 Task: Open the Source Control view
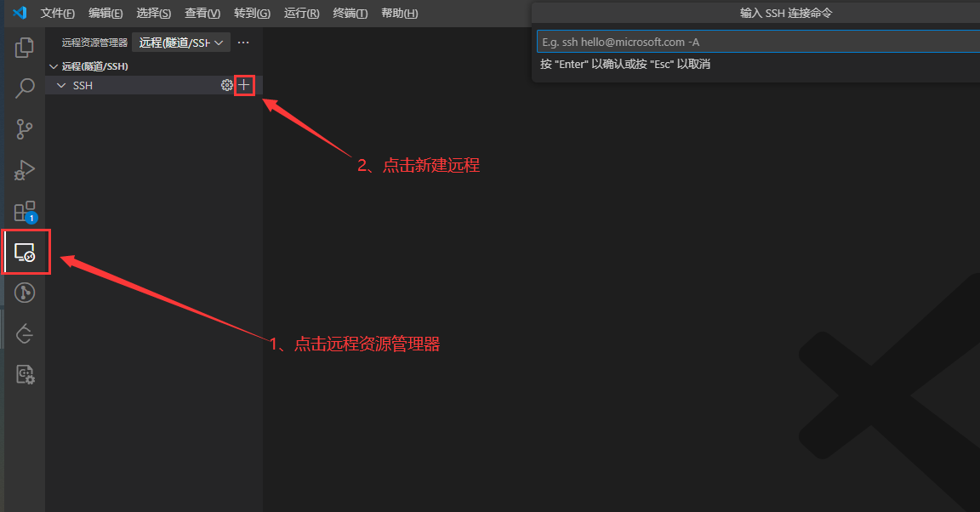coord(25,128)
